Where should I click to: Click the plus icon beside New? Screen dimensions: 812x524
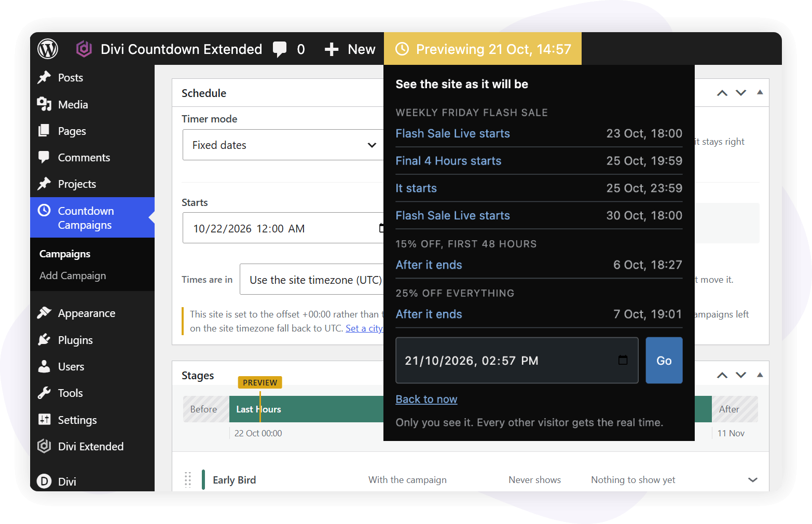pyautogui.click(x=332, y=49)
